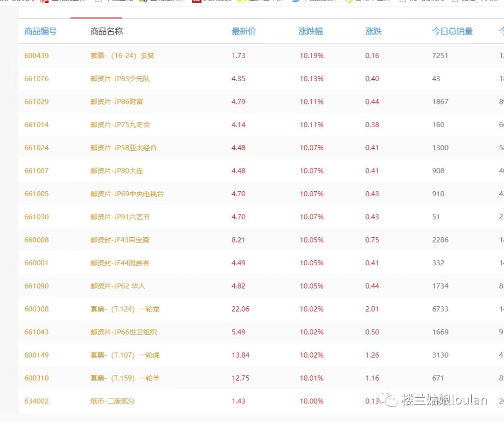The height and width of the screenshot is (422, 504).
Task: Select latest price 5.49
Action: coord(238,332)
